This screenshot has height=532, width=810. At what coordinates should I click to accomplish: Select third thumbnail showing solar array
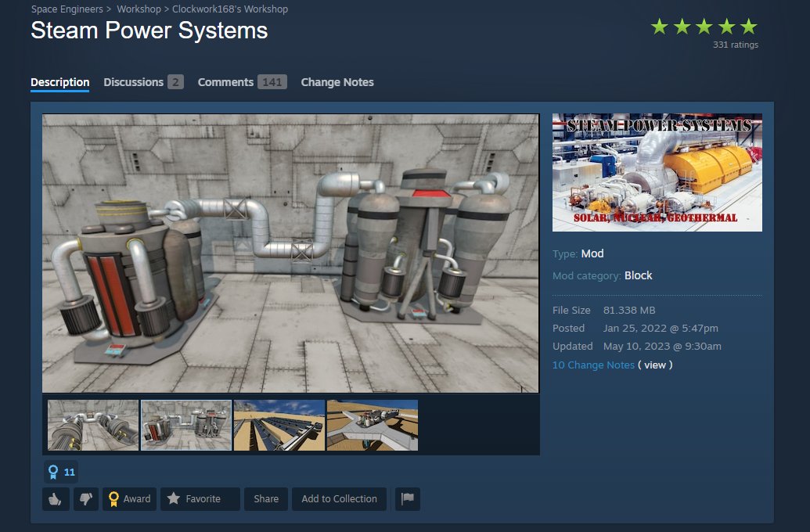[x=279, y=425]
